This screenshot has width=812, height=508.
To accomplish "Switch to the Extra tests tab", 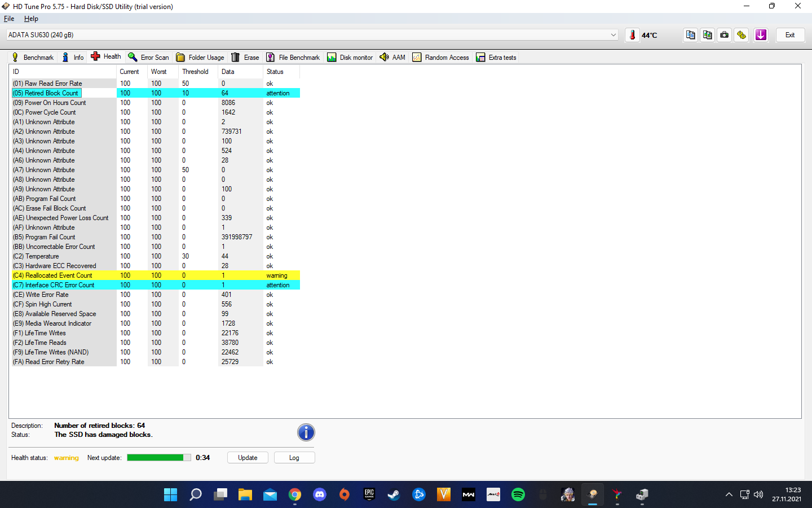I will pyautogui.click(x=496, y=57).
